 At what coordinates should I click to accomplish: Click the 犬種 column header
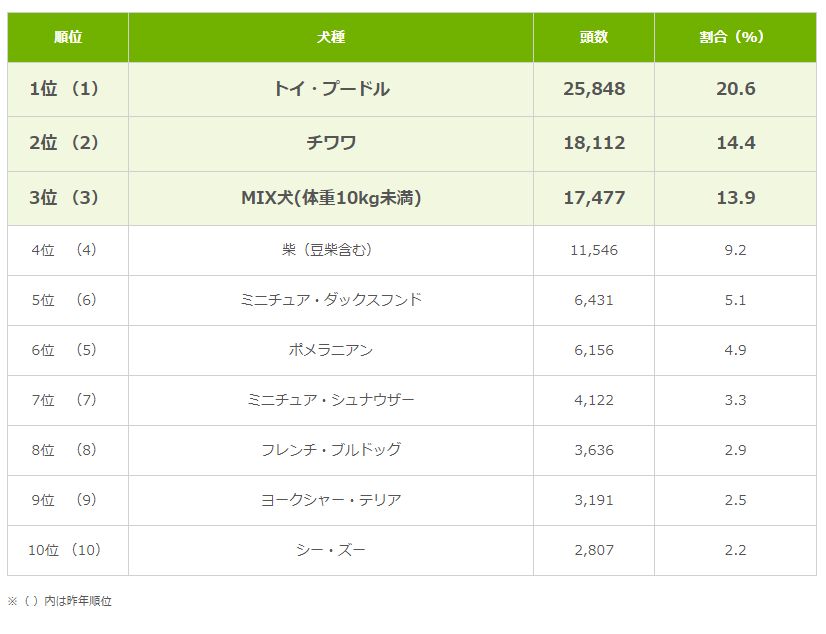pyautogui.click(x=331, y=37)
